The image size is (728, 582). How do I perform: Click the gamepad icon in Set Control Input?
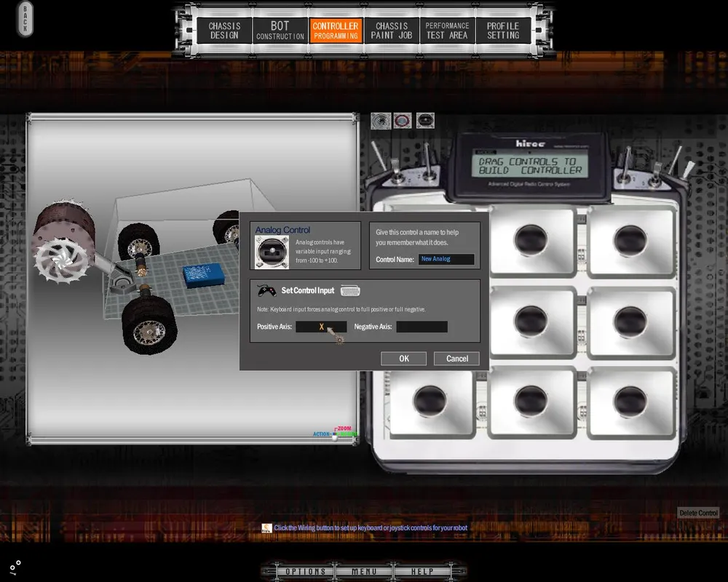267,290
